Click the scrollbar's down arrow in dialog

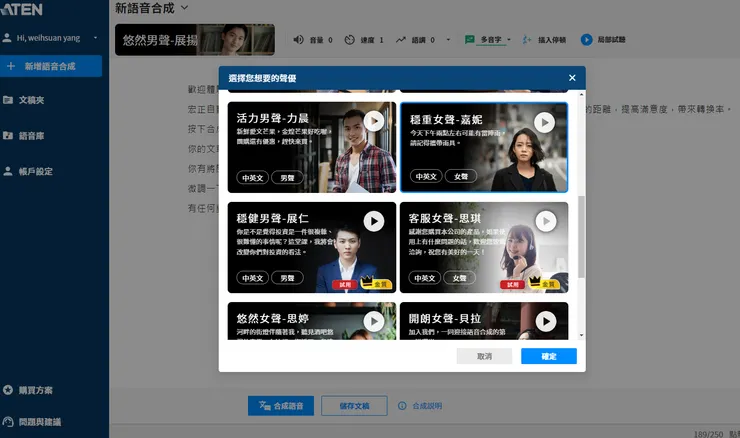[x=581, y=336]
